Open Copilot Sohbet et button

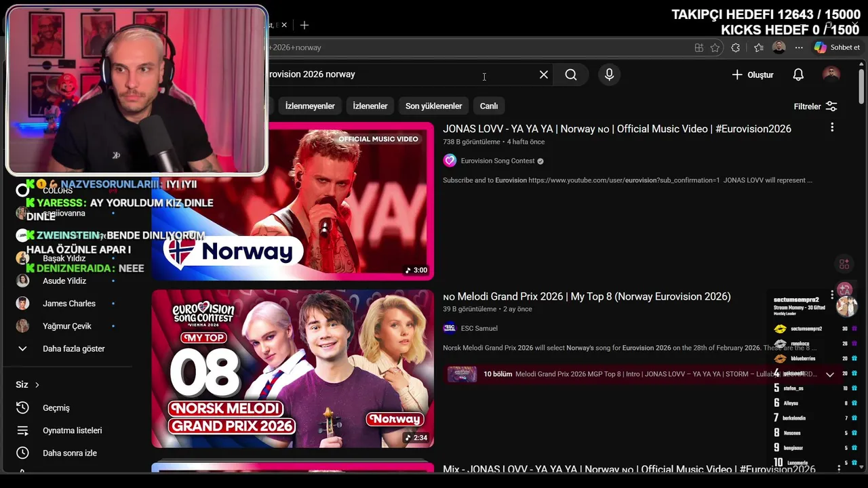tap(837, 47)
